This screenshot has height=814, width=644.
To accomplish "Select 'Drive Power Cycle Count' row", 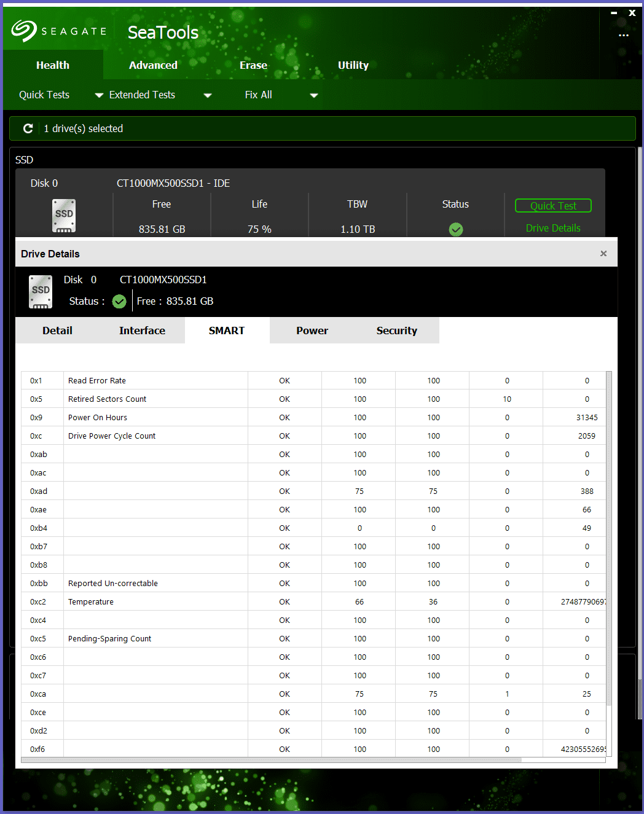I will 313,436.
